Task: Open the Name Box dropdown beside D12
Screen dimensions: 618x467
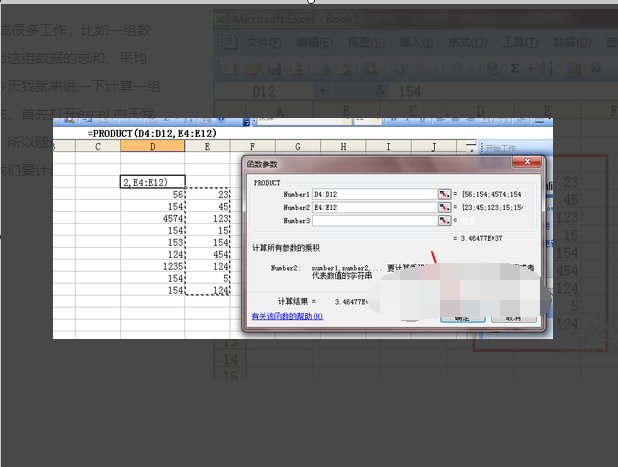Action: [x=321, y=92]
